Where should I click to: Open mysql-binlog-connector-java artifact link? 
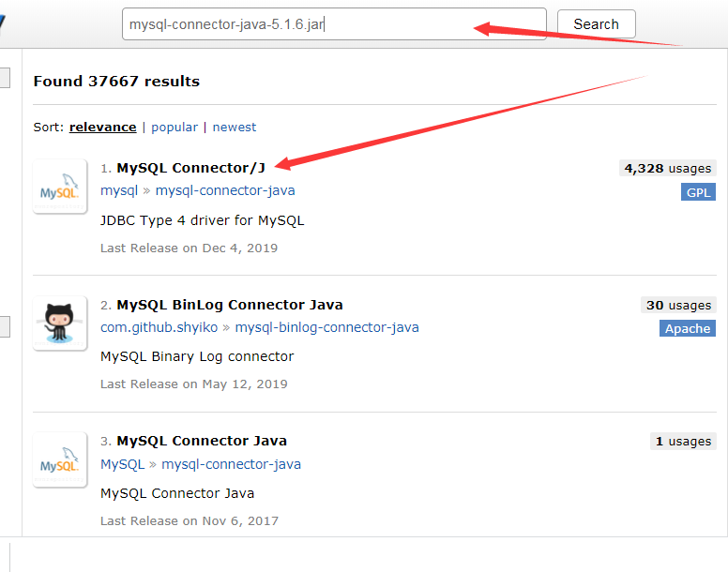click(x=326, y=327)
